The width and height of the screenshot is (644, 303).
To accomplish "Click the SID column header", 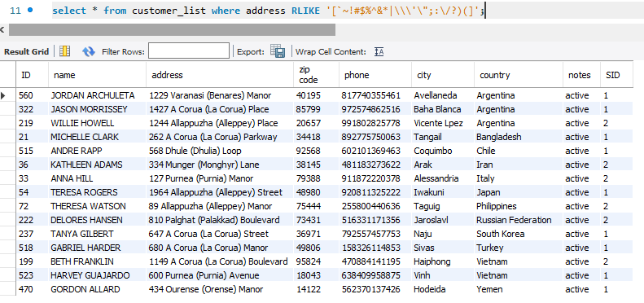I will pos(616,75).
